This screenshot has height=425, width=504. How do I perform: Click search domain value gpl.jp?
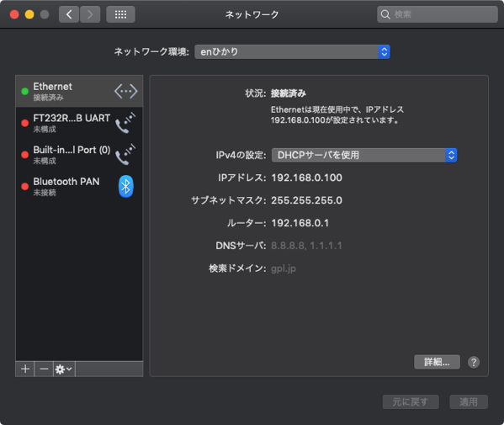[284, 268]
